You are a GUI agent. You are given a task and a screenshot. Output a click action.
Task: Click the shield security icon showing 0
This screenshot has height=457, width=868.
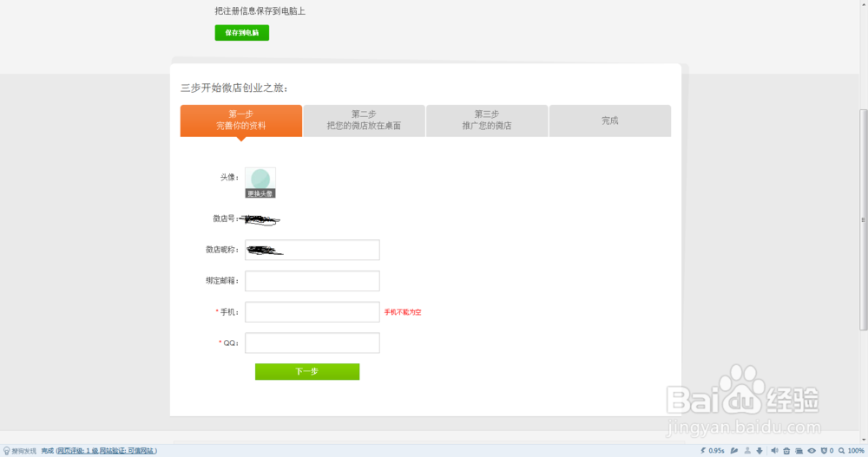tap(825, 451)
